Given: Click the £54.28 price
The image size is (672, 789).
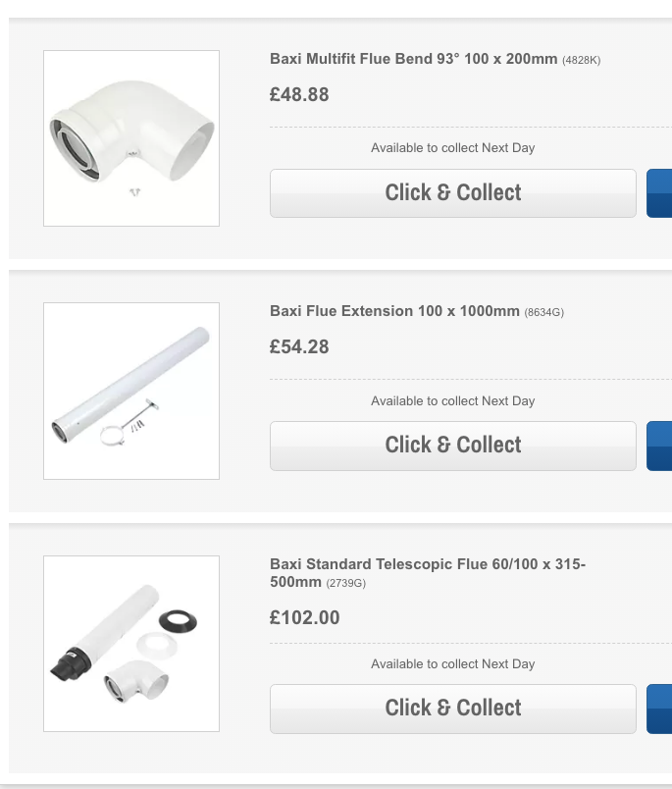Looking at the screenshot, I should pyautogui.click(x=299, y=347).
